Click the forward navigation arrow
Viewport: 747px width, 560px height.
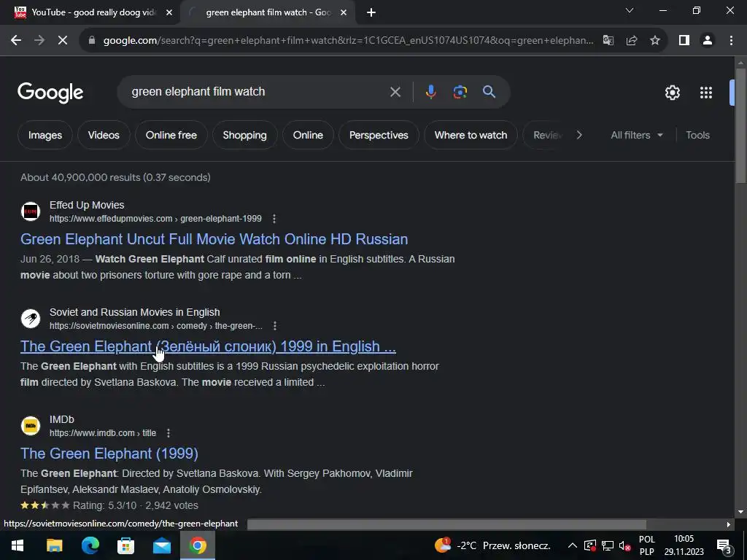(39, 41)
